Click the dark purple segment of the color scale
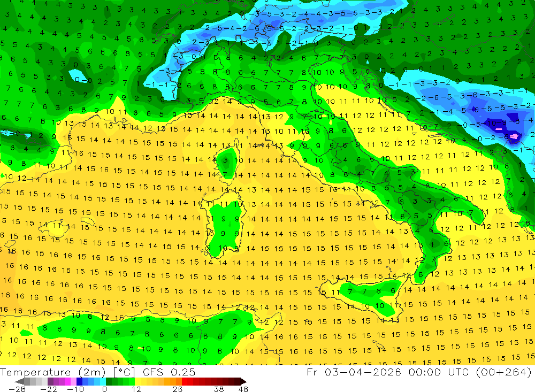This screenshot has width=535, height=392. tap(50, 381)
